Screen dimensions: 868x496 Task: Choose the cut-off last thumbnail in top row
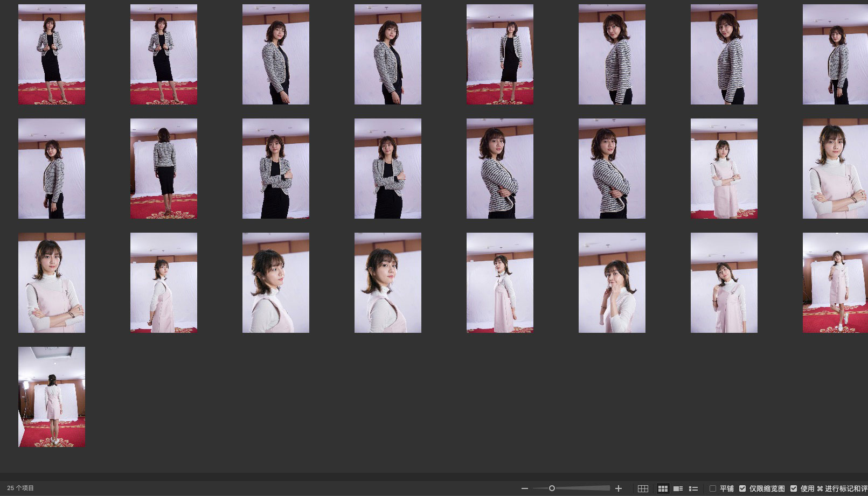point(835,54)
